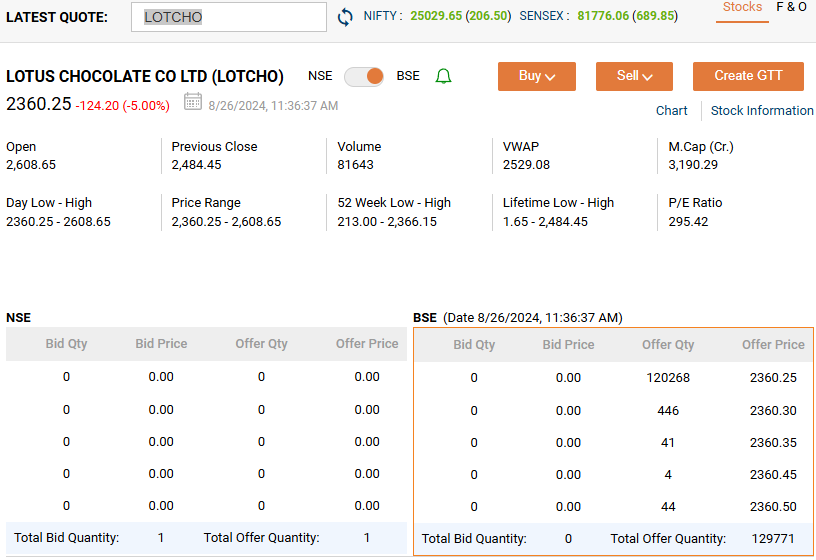
Task: Click the LOTCHO quote search field
Action: [228, 17]
